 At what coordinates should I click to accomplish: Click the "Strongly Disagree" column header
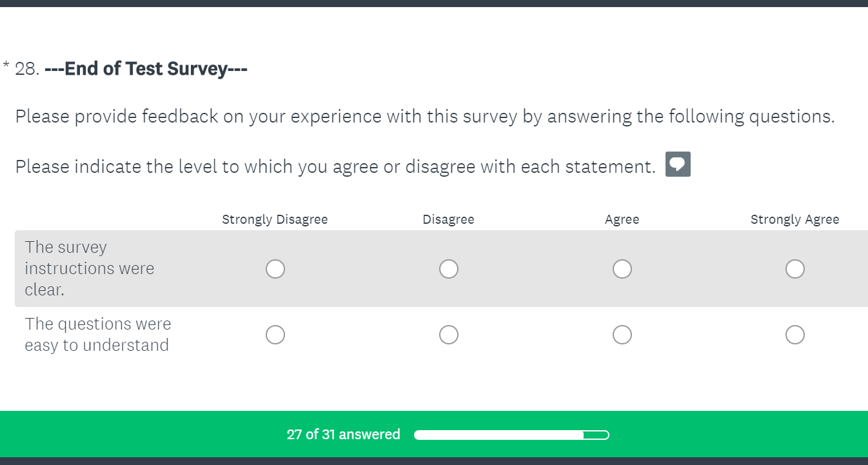click(x=275, y=220)
